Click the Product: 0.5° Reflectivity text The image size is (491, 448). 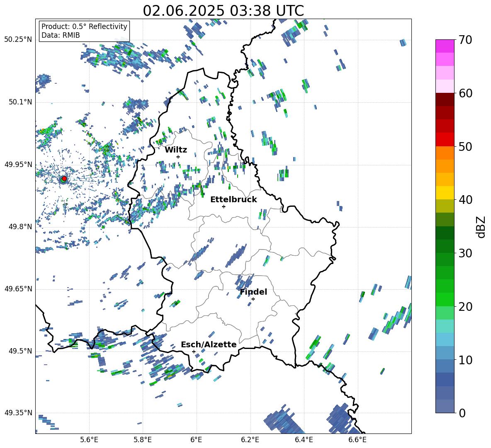84,27
